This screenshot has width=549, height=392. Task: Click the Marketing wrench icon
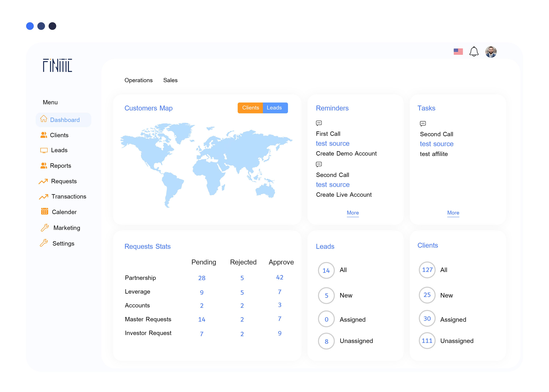coord(45,227)
